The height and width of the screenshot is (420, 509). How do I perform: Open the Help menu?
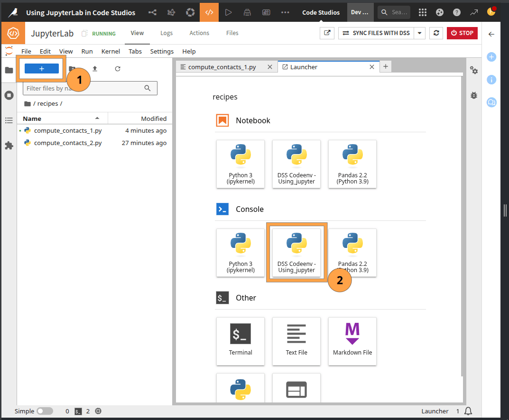click(x=189, y=51)
